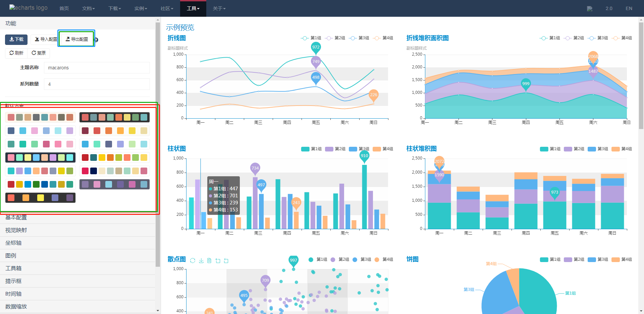
Task: Open the 关于 dropdown in the navbar
Action: click(219, 8)
